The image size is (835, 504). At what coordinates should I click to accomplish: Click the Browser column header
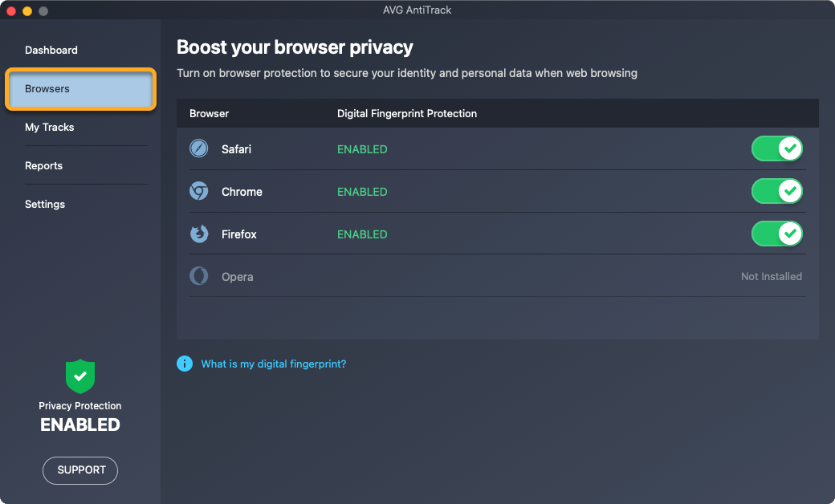click(x=210, y=113)
